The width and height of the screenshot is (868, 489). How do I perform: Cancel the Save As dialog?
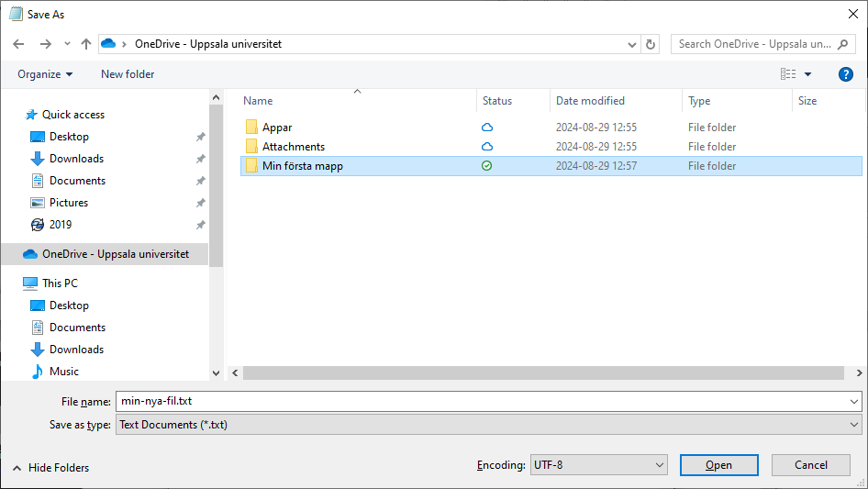[x=811, y=465]
